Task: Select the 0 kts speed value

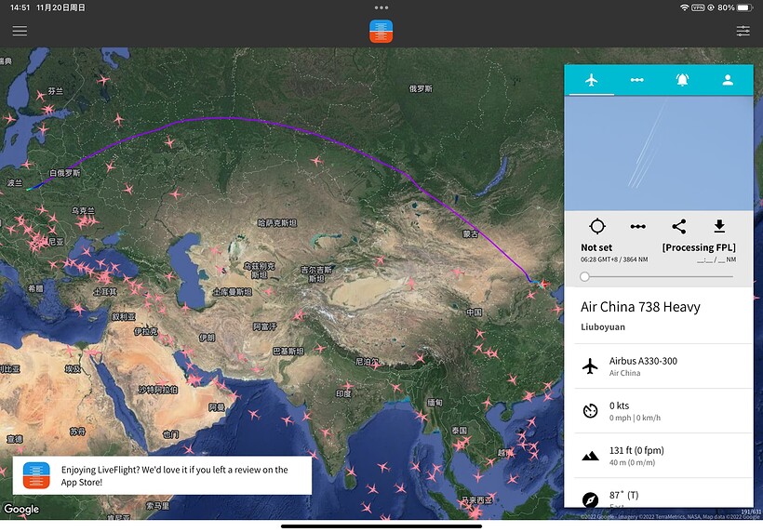Action: pos(619,406)
